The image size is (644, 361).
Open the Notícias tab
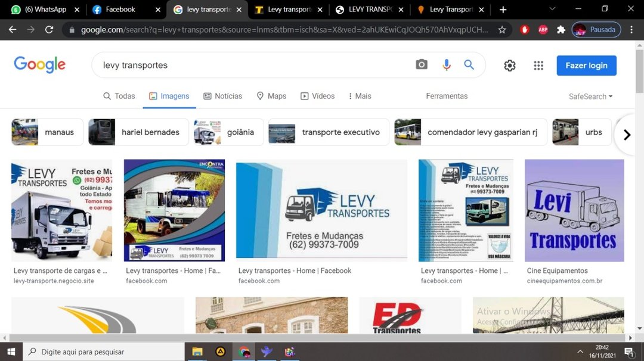pyautogui.click(x=223, y=96)
